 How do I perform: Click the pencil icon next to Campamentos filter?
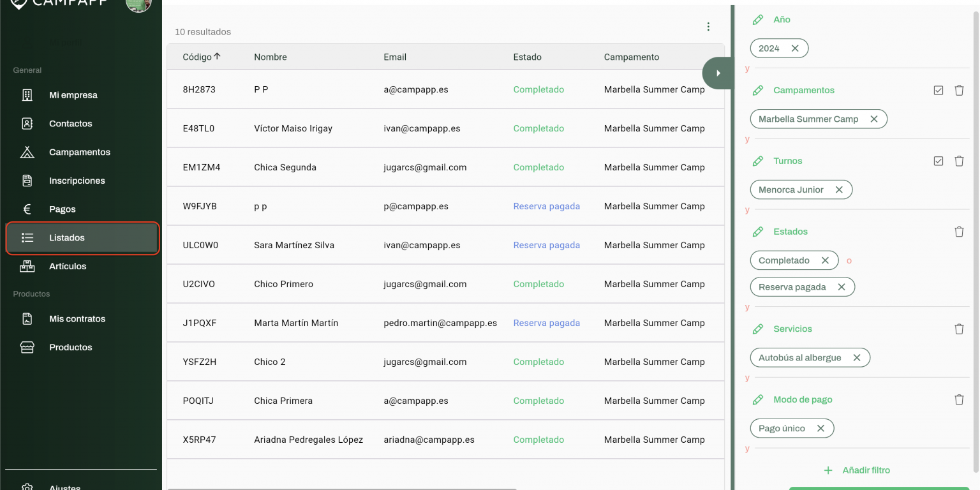tap(758, 91)
